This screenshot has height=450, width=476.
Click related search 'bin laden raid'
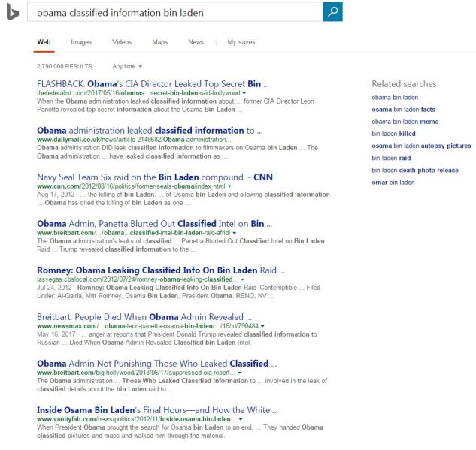(x=391, y=158)
